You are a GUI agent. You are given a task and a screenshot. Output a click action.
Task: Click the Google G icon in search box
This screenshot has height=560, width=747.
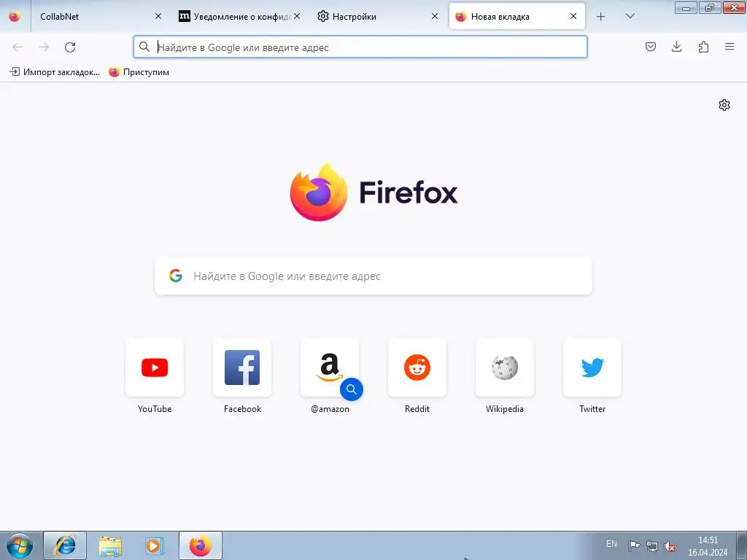point(176,276)
